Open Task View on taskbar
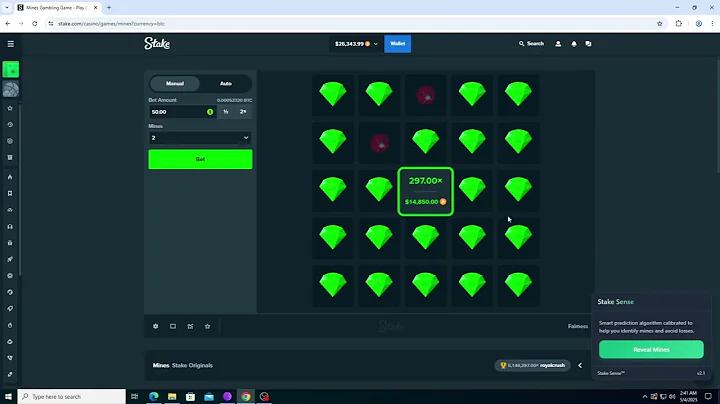The width and height of the screenshot is (720, 404). pos(135,396)
